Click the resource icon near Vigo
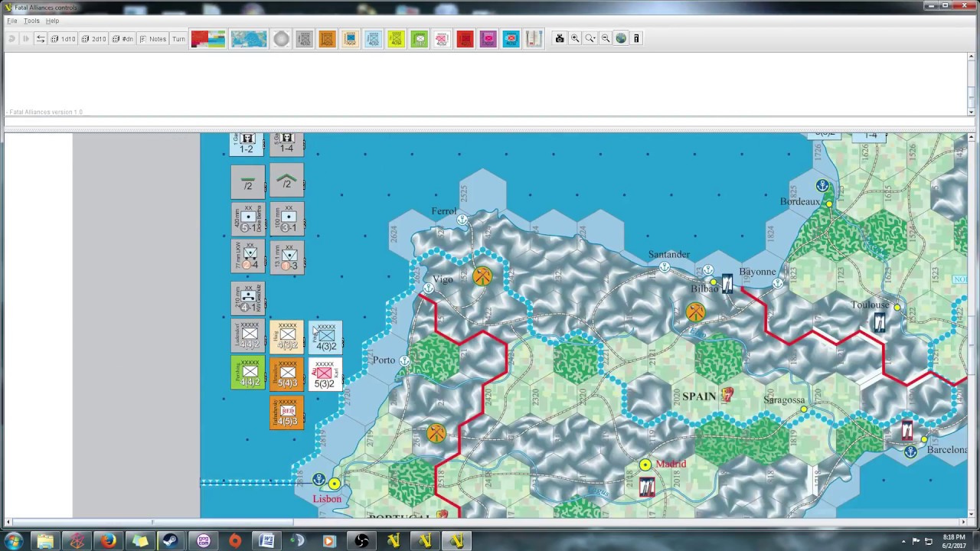980x551 pixels. (482, 276)
